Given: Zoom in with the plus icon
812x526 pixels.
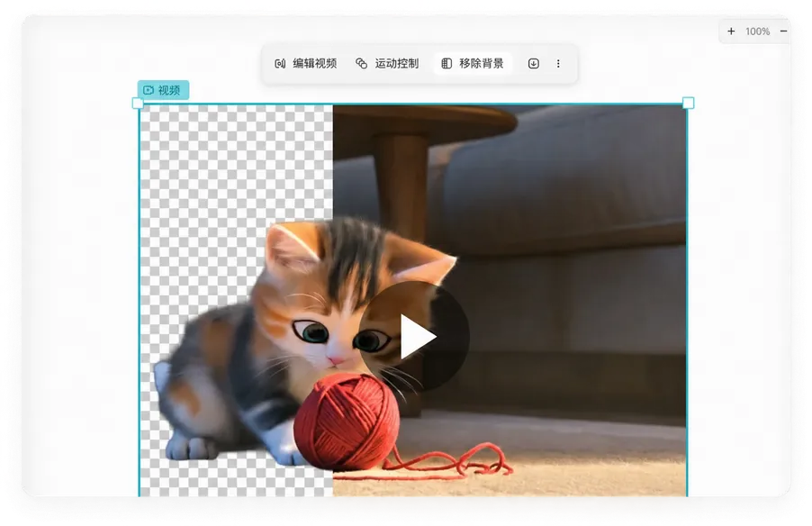Looking at the screenshot, I should 731,32.
